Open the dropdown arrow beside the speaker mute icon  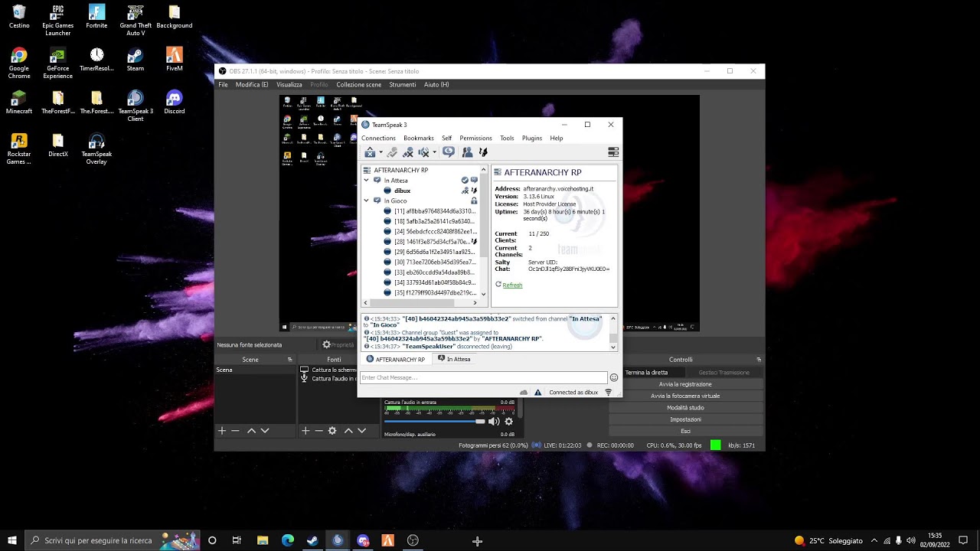coord(434,152)
